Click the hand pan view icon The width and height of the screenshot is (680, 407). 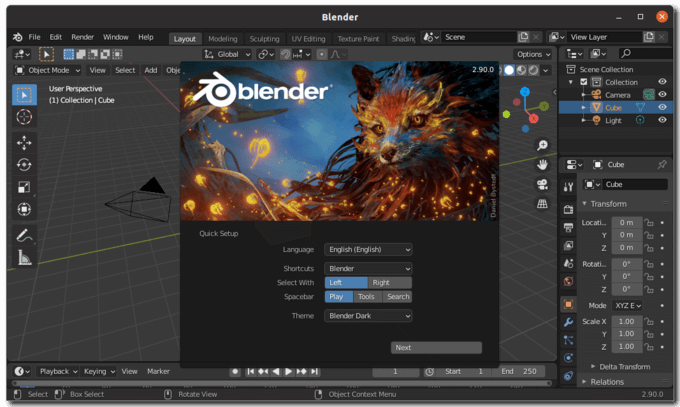[x=542, y=165]
